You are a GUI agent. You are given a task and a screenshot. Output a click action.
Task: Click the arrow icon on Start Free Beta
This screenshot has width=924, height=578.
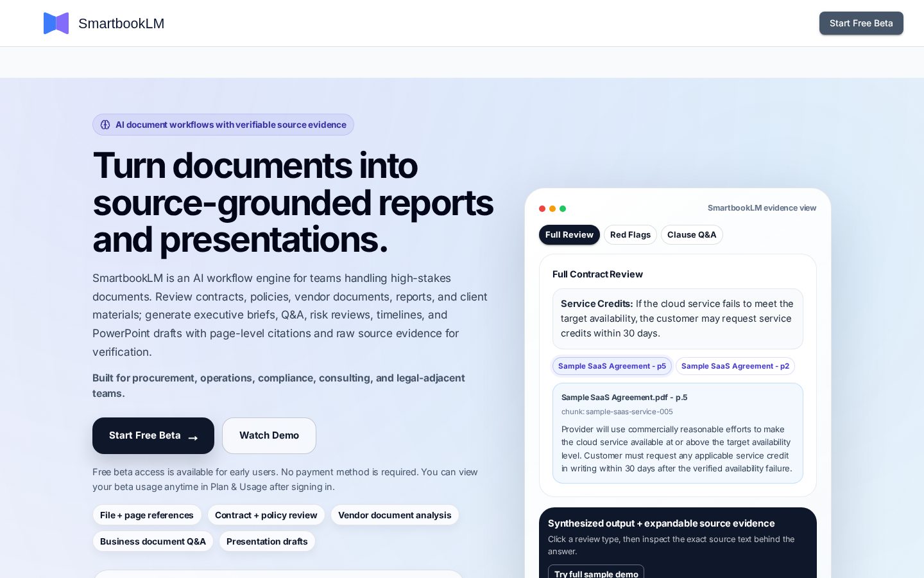click(193, 438)
